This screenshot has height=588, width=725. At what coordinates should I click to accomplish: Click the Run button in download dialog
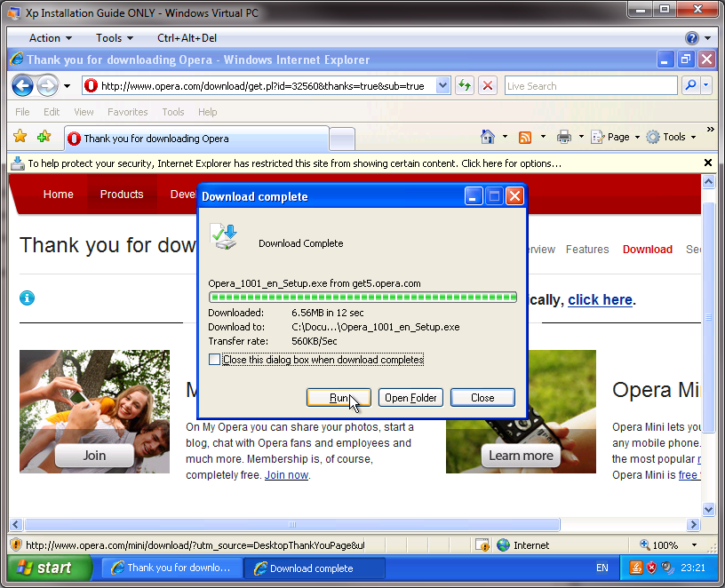point(339,398)
